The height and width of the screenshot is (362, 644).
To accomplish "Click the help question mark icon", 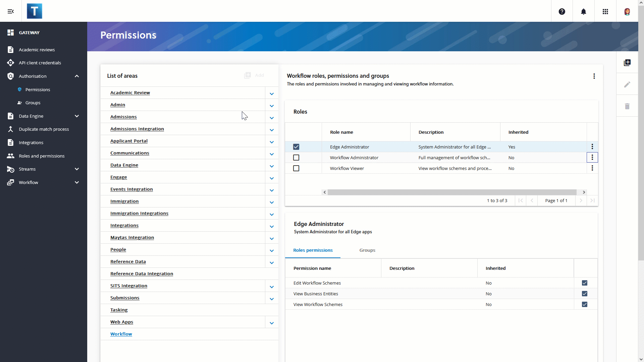I will (562, 11).
